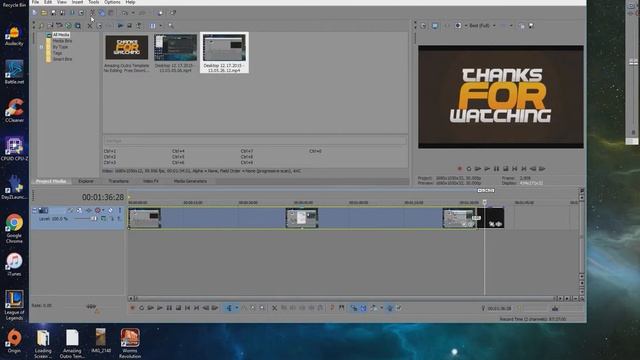The width and height of the screenshot is (640, 360).
Task: Toggle Automatic Crossfades button
Action: point(363,308)
